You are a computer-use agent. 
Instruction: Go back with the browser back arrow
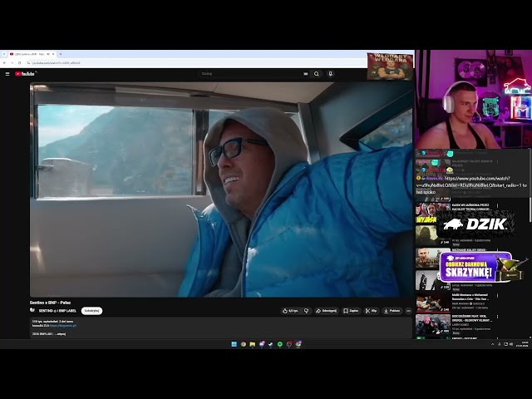click(4, 63)
